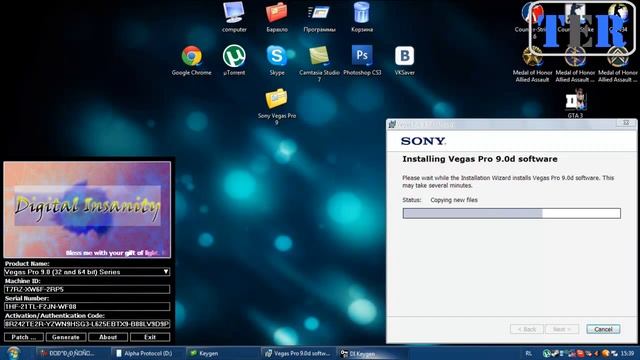Click the Digital Insanity banner image

87,209
